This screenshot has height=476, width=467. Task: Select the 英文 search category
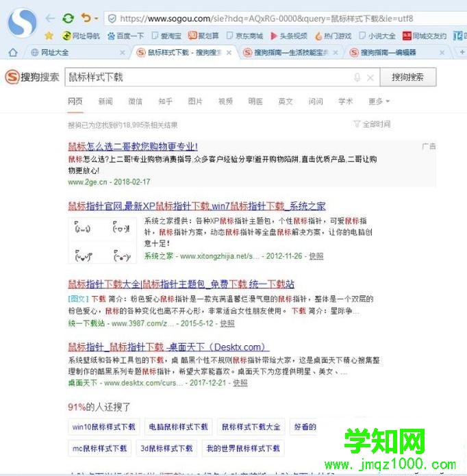click(286, 101)
